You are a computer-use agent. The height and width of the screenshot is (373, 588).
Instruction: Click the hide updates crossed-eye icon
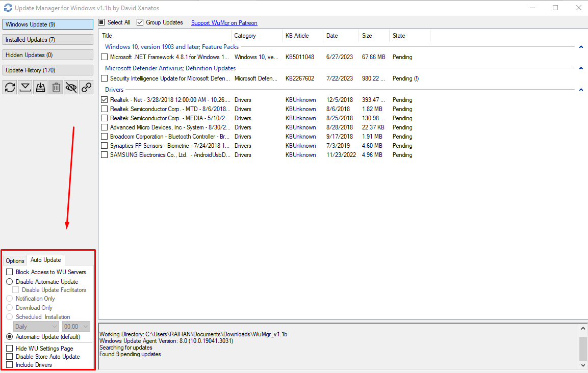[x=71, y=87]
